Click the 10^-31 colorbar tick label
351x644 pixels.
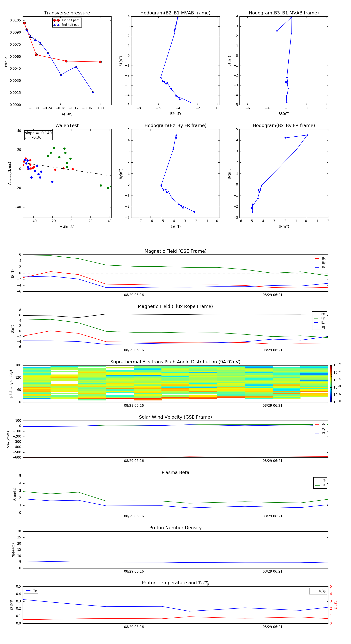tap(337, 402)
